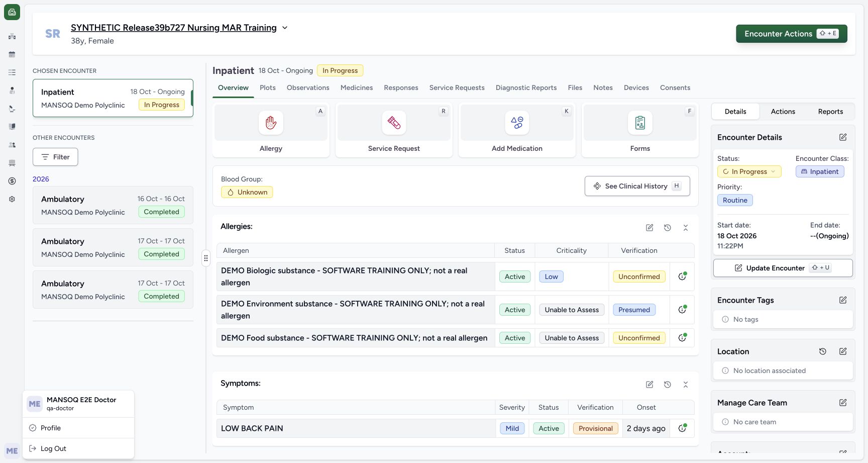The height and width of the screenshot is (463, 868).
Task: Edit Encounter Details pencil icon
Action: tap(843, 137)
